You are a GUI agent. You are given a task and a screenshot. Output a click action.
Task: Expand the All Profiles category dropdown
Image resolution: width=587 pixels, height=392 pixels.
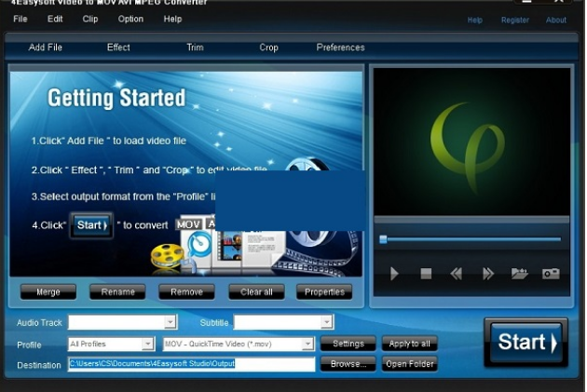tap(148, 345)
